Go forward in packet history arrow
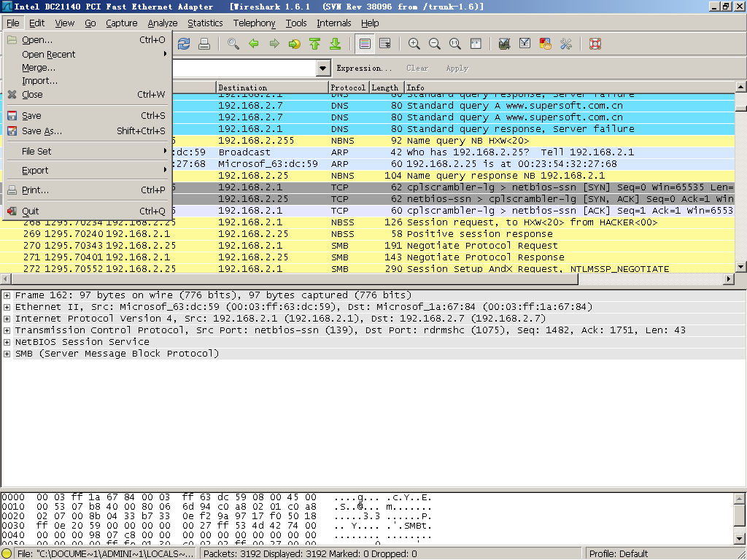The width and height of the screenshot is (747, 560). point(274,44)
